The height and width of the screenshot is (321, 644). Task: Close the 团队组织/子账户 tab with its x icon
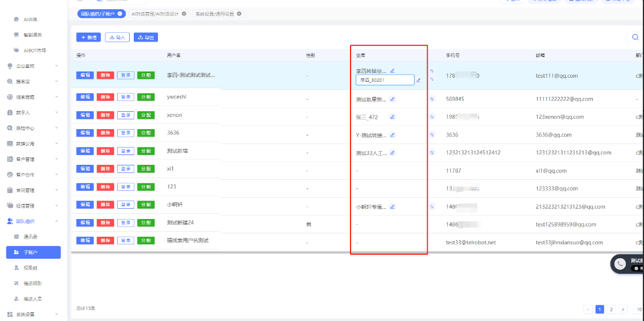pyautogui.click(x=119, y=13)
